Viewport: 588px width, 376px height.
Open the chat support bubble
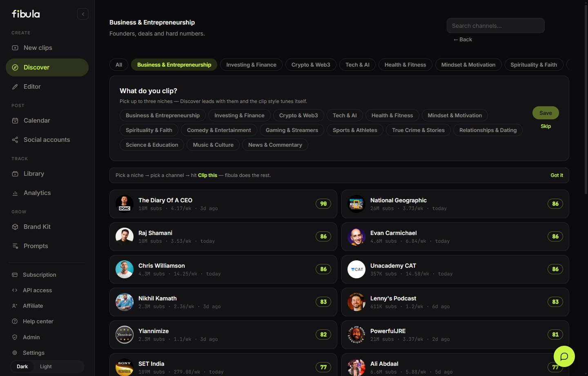pos(564,356)
